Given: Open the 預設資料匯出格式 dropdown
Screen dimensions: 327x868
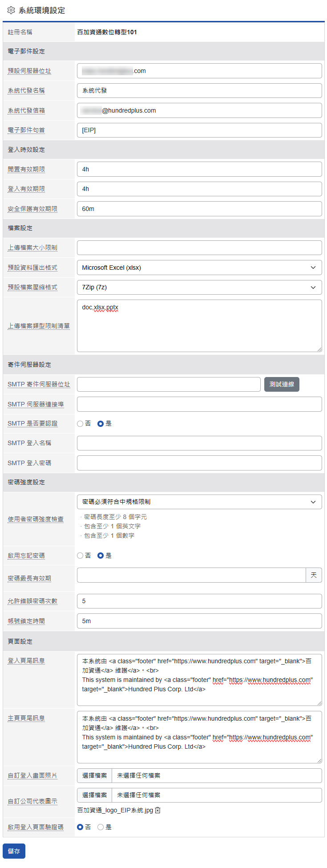Looking at the screenshot, I should pyautogui.click(x=199, y=268).
